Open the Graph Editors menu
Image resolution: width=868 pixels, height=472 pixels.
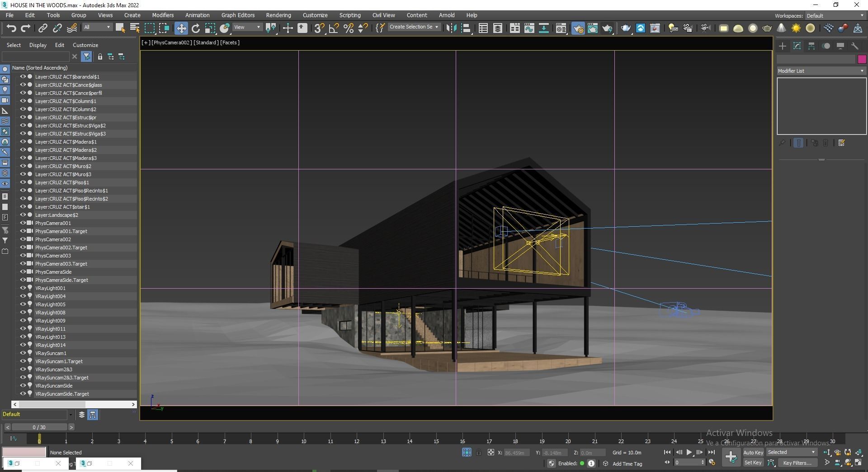(x=238, y=15)
